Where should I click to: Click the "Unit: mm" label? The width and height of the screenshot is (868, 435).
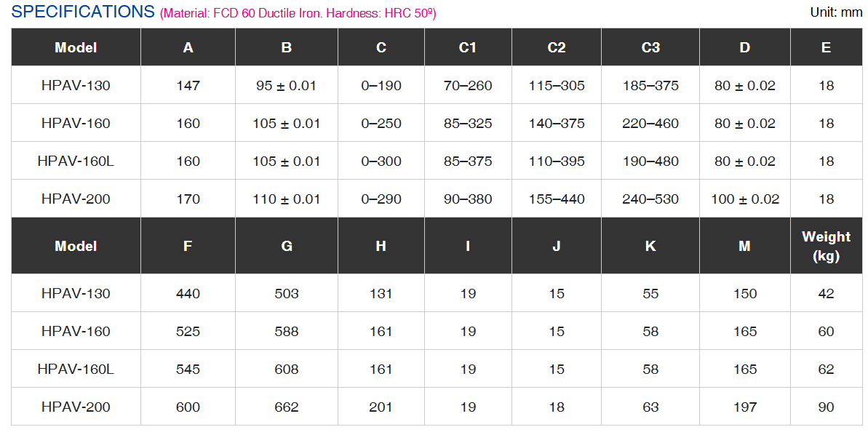[836, 12]
